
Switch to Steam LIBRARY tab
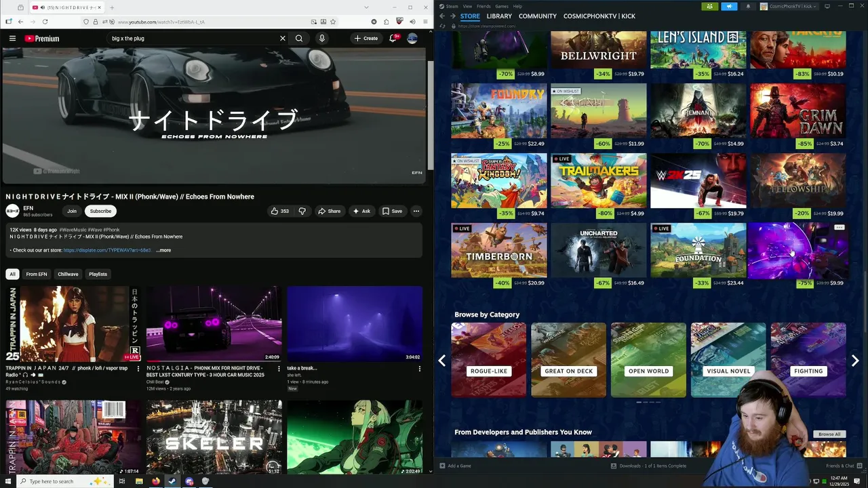tap(499, 16)
